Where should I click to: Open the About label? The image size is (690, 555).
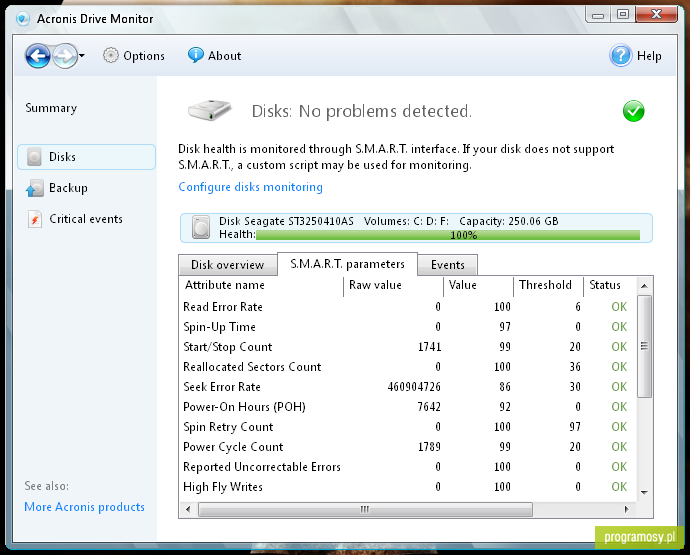pyautogui.click(x=224, y=56)
